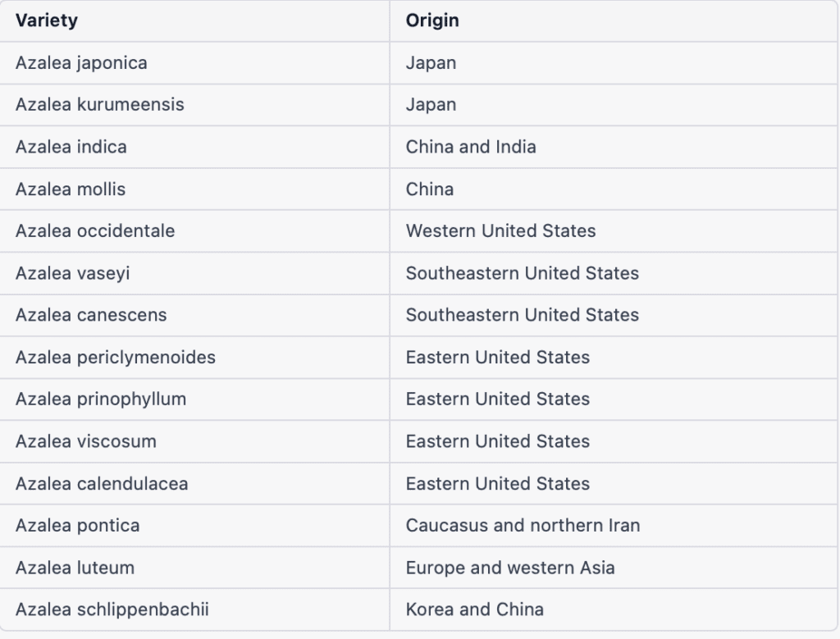The width and height of the screenshot is (840, 639).
Task: Select the Azalea calendulacea cell
Action: tap(102, 484)
